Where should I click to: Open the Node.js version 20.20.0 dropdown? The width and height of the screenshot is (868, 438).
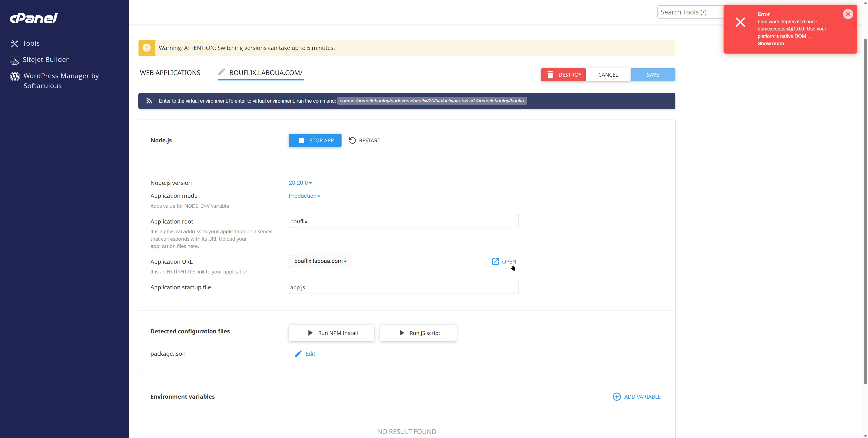point(300,183)
